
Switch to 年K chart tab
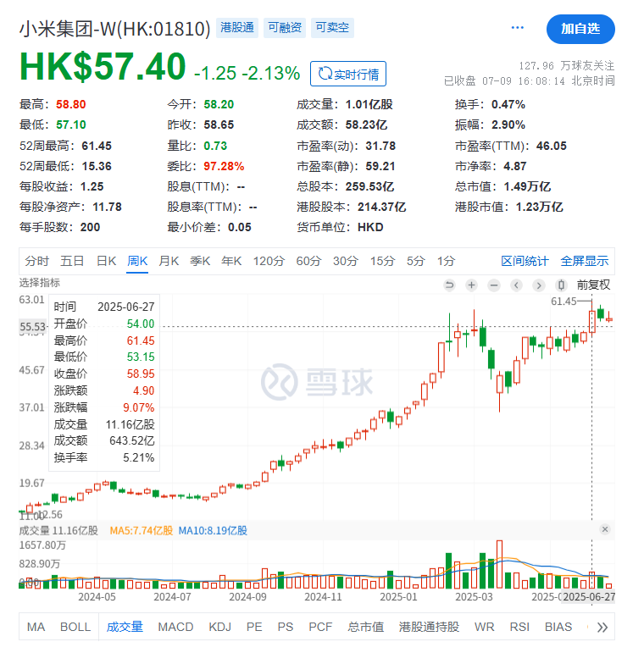[x=231, y=261]
